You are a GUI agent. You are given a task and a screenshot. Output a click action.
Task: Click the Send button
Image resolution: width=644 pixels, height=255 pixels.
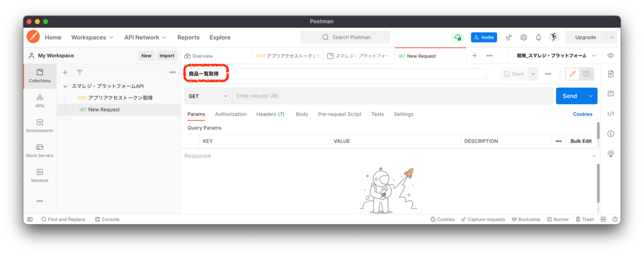pos(570,96)
